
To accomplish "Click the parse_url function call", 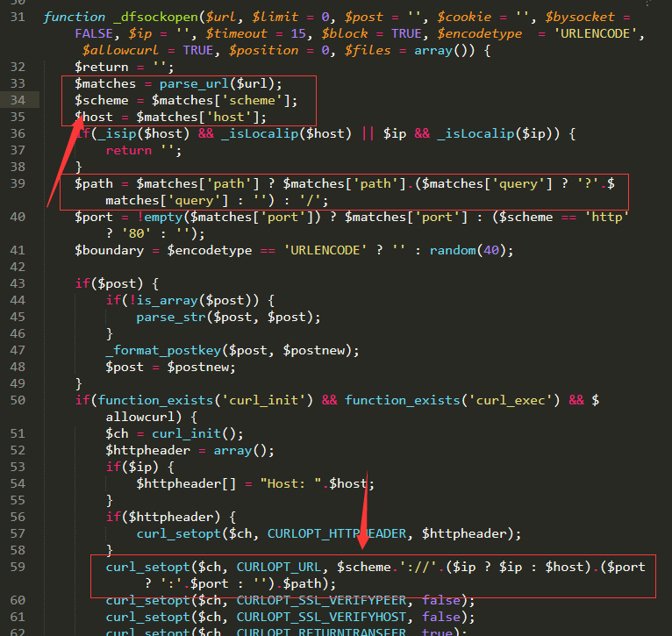I will 194,83.
